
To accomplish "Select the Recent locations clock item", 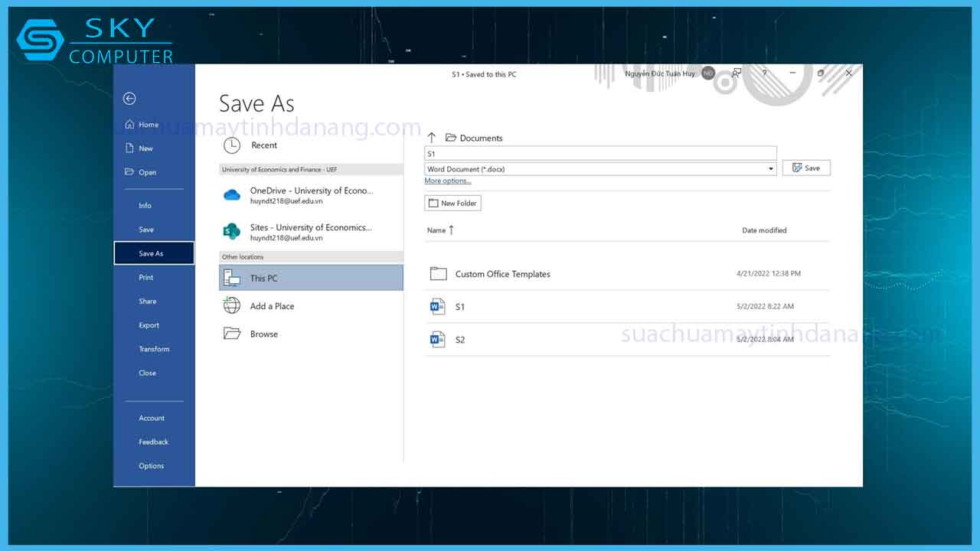I will point(311,145).
